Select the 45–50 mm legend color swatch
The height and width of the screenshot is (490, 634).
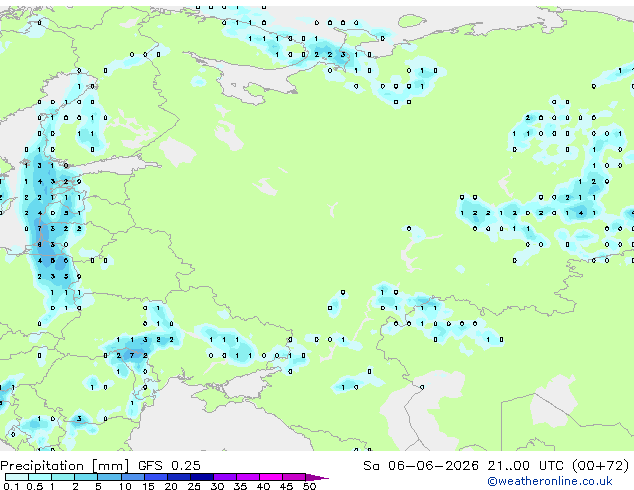coord(294,477)
